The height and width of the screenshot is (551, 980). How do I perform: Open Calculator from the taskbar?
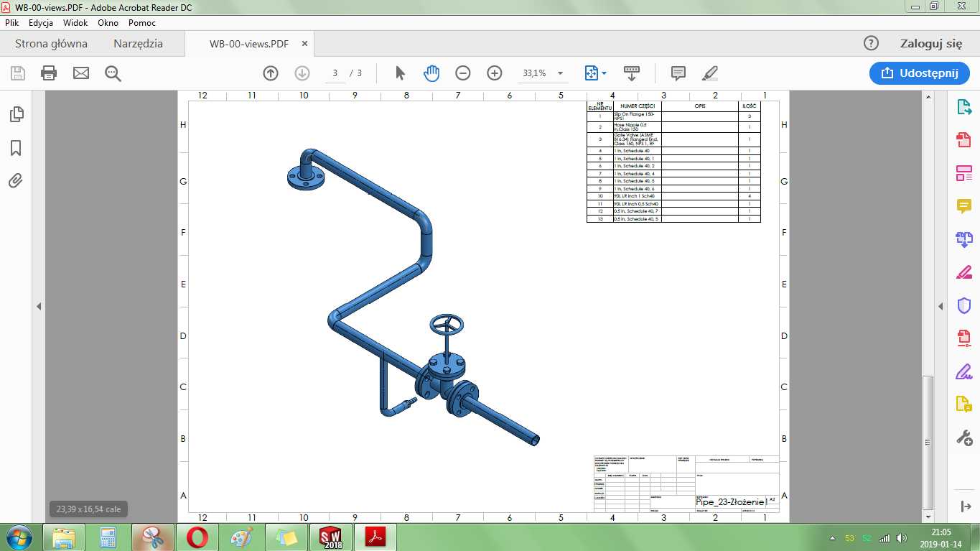click(108, 537)
